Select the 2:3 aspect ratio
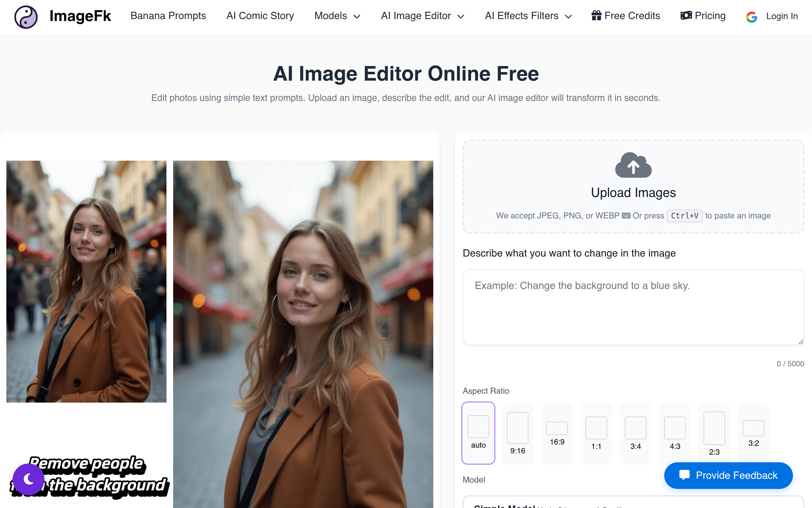The width and height of the screenshot is (812, 508). pyautogui.click(x=714, y=434)
